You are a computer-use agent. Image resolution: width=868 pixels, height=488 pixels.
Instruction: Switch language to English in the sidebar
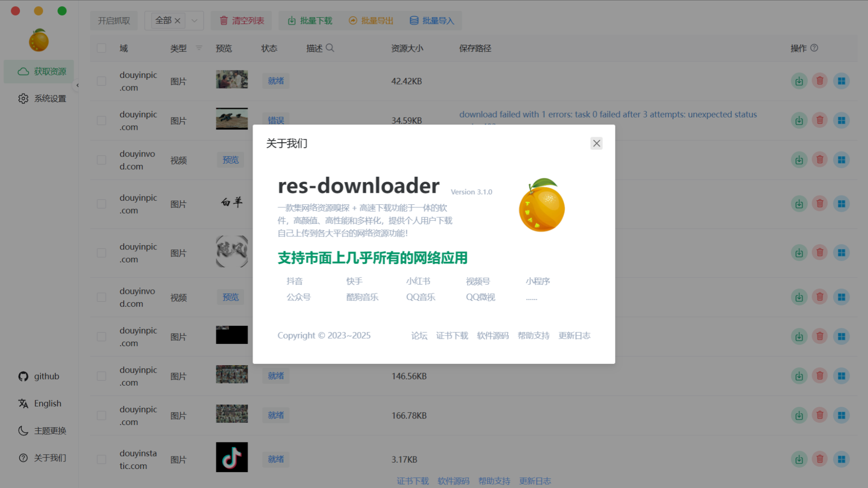click(39, 403)
